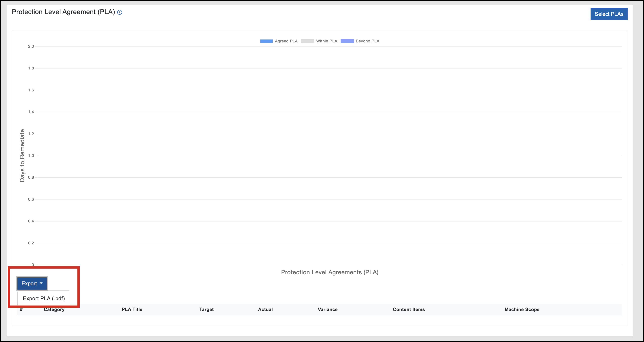Click the Content Items column header
The image size is (644, 342).
click(409, 309)
